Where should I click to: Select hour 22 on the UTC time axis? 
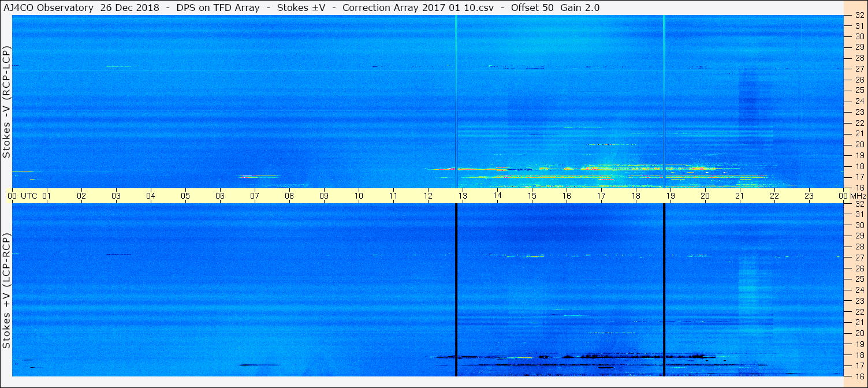[x=774, y=196]
